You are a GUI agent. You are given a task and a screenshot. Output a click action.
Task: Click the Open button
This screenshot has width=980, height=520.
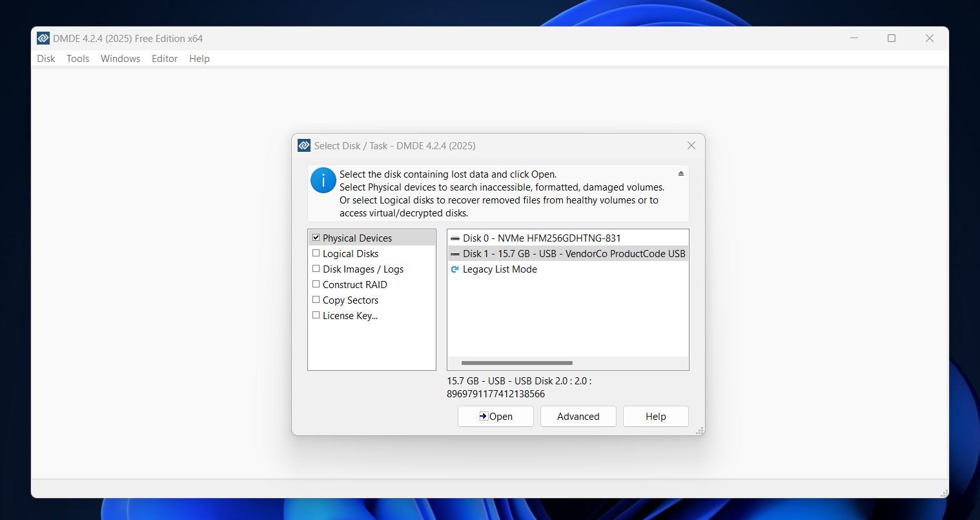tap(496, 416)
